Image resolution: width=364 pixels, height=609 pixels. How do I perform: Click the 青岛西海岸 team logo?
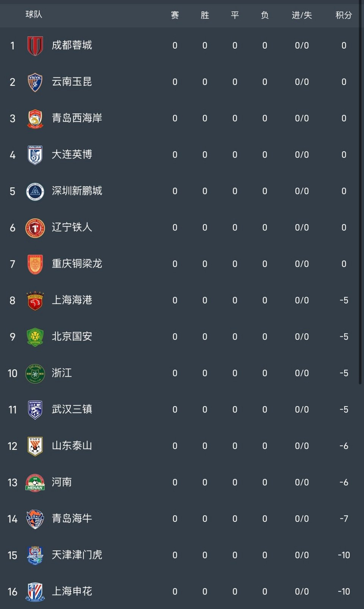pos(35,119)
